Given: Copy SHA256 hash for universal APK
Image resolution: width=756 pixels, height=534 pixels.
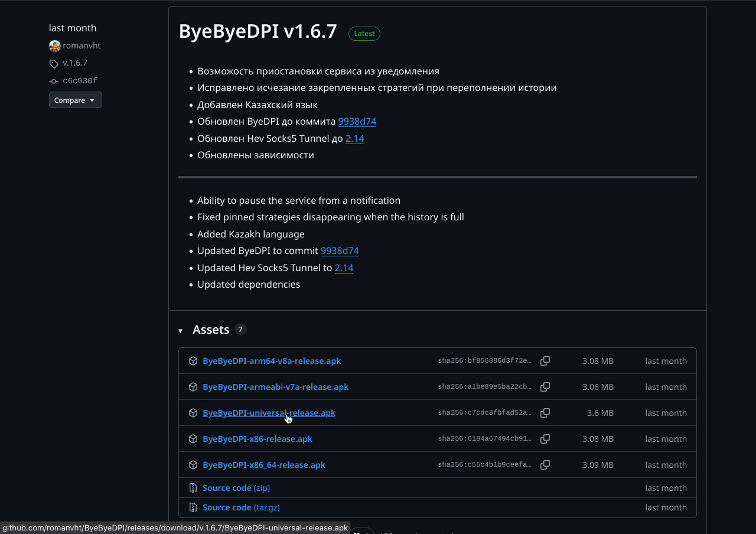Looking at the screenshot, I should click(x=545, y=413).
